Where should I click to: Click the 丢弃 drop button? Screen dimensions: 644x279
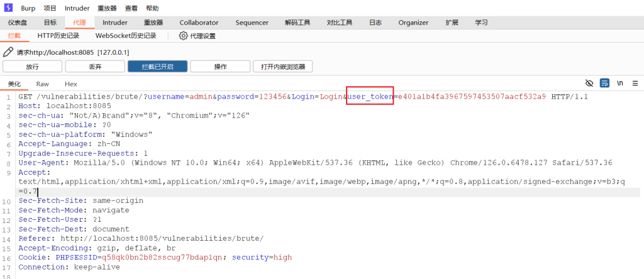(x=95, y=67)
